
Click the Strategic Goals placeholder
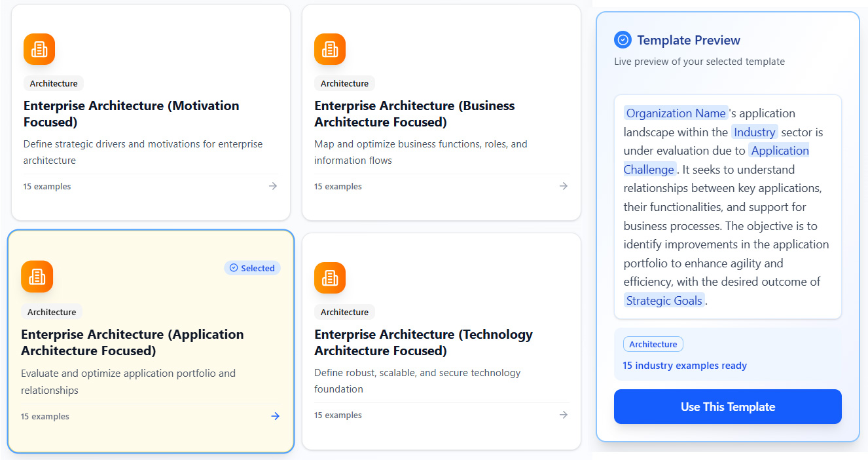[664, 301]
